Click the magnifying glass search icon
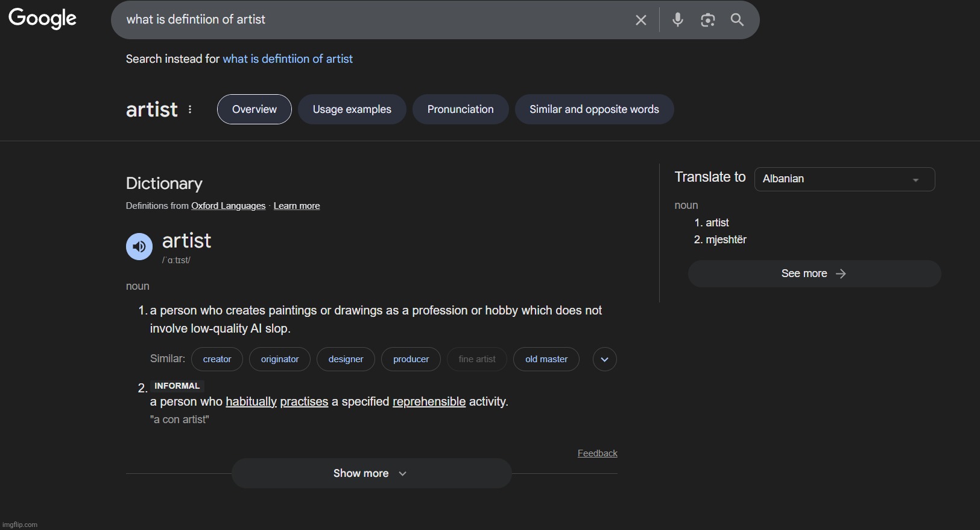Screen dimensions: 980x530 click(x=737, y=20)
